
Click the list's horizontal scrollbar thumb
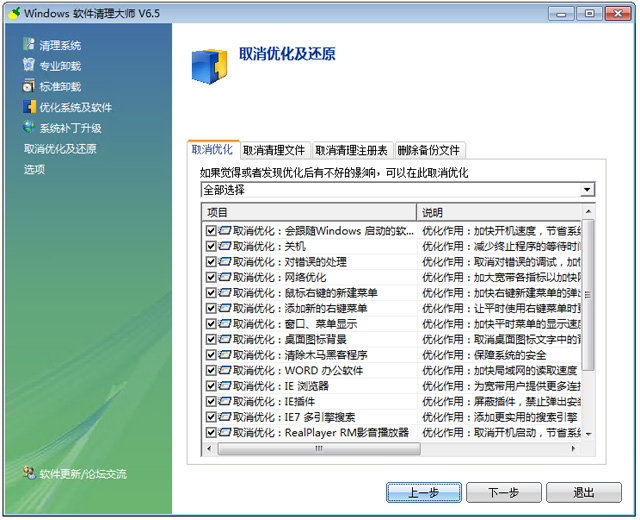(x=319, y=449)
